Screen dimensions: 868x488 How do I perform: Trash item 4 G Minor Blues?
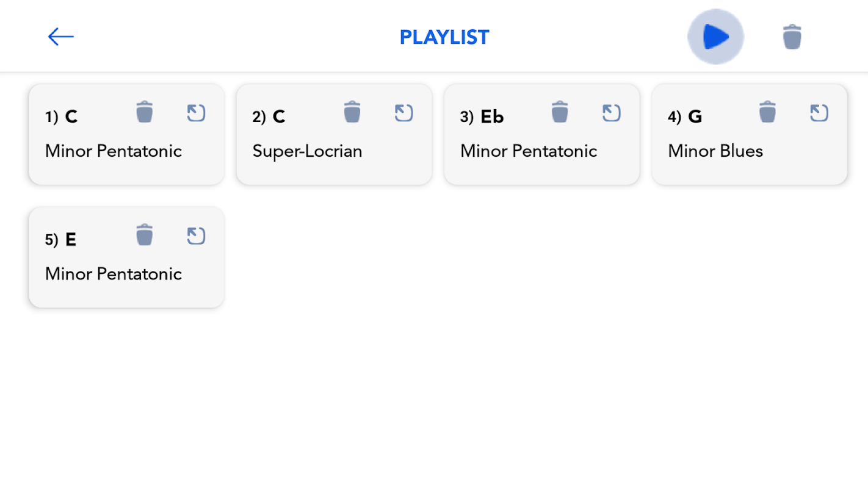pyautogui.click(x=767, y=112)
